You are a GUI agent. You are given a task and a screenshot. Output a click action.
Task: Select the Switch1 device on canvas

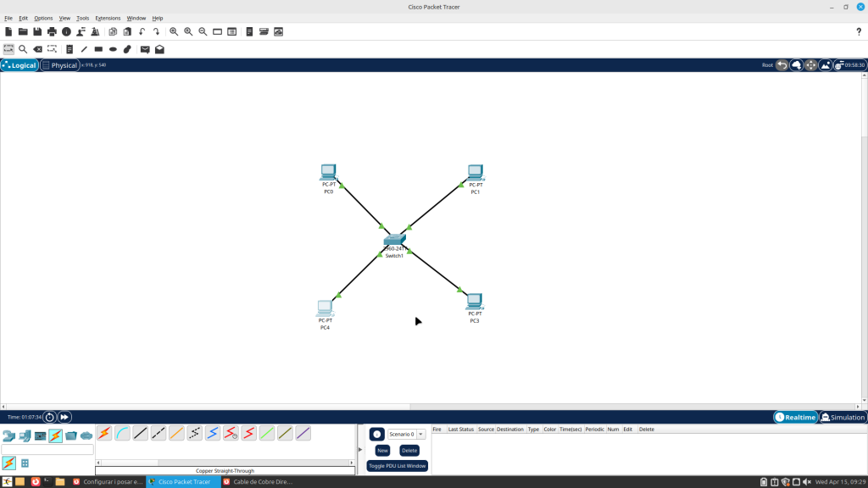(394, 241)
